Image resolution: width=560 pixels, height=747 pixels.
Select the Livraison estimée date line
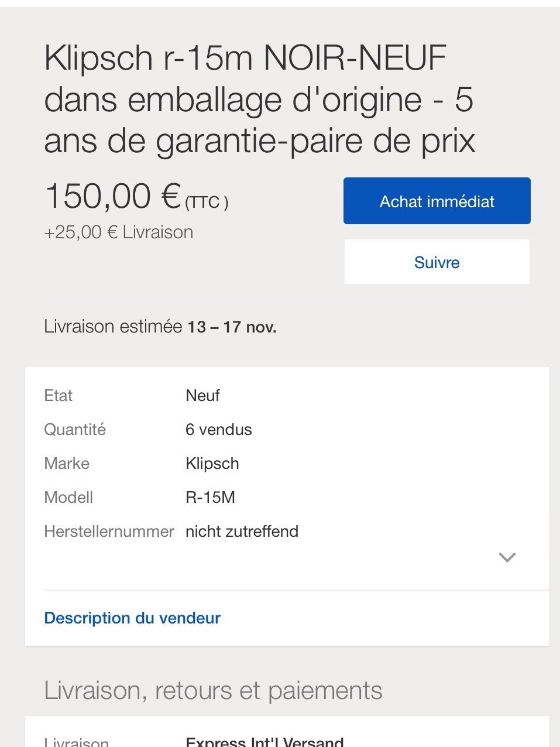pos(160,327)
